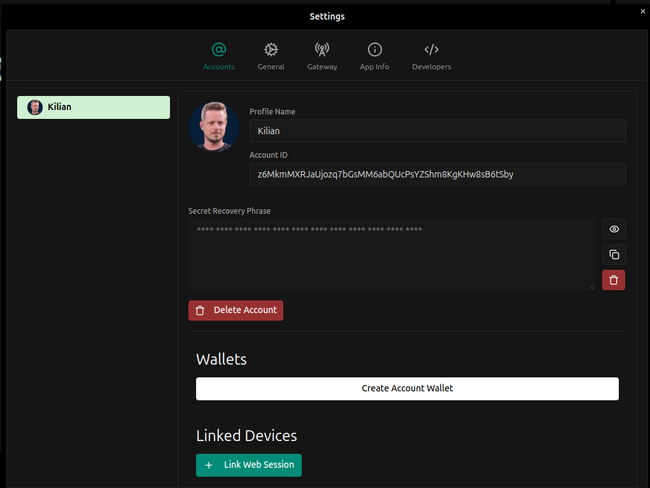Click the Account ID field

coord(437,174)
